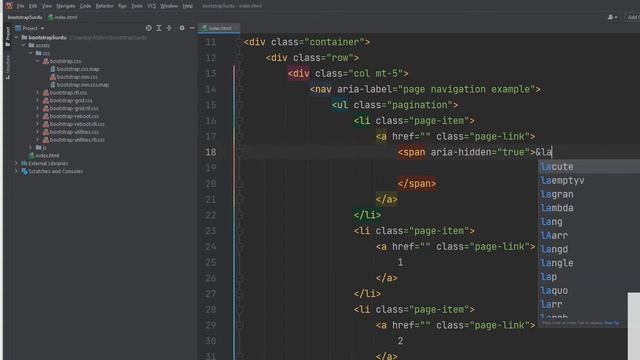The height and width of the screenshot is (360, 640).
Task: Expand the Scratches and Consoles node
Action: 16,171
